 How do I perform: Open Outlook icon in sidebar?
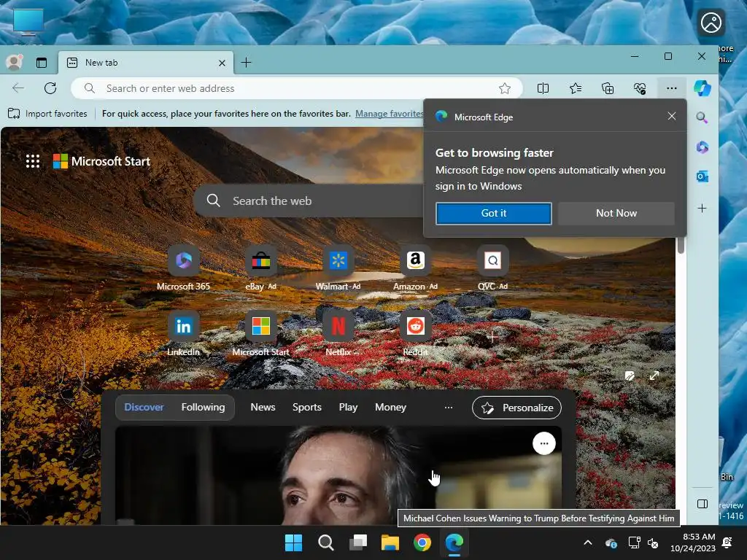point(702,176)
